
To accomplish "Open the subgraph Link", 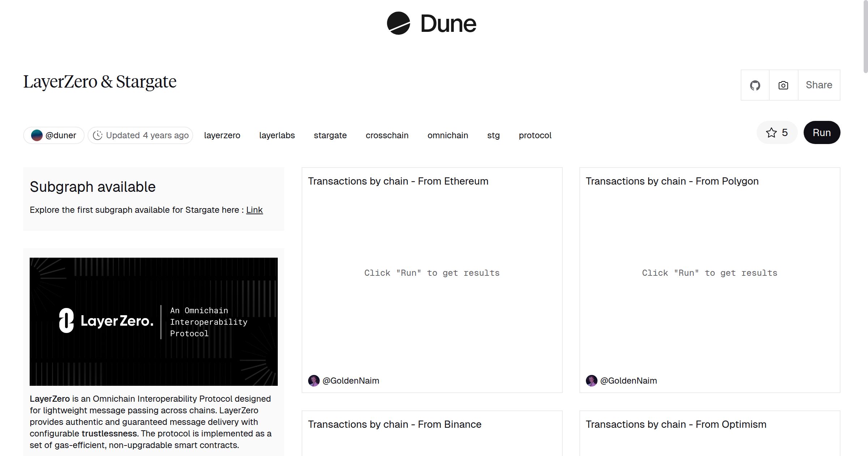I will pos(254,210).
